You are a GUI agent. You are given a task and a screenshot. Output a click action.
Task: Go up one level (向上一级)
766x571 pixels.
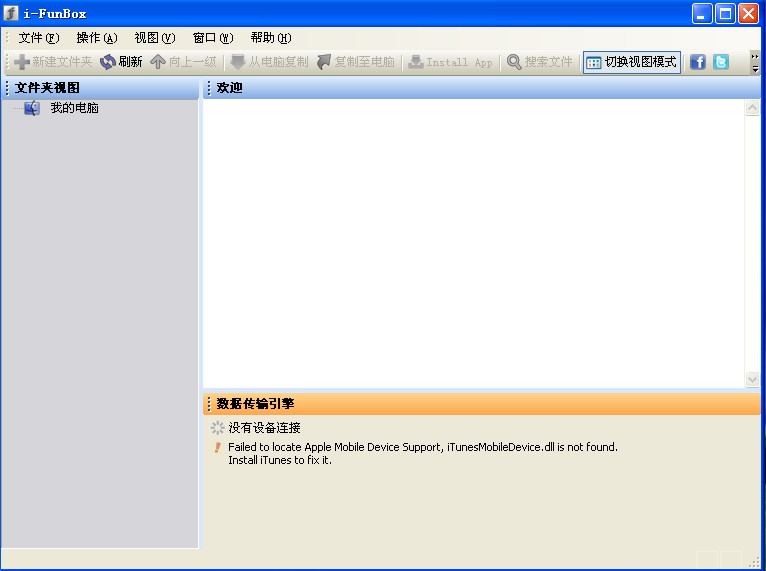[x=158, y=62]
